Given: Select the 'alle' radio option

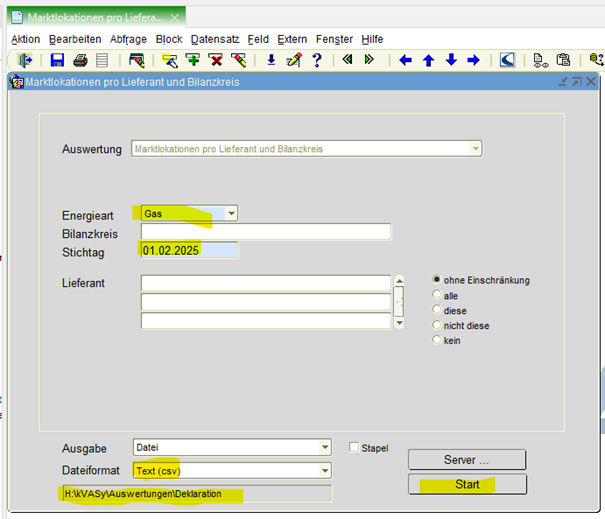Looking at the screenshot, I should (x=436, y=294).
